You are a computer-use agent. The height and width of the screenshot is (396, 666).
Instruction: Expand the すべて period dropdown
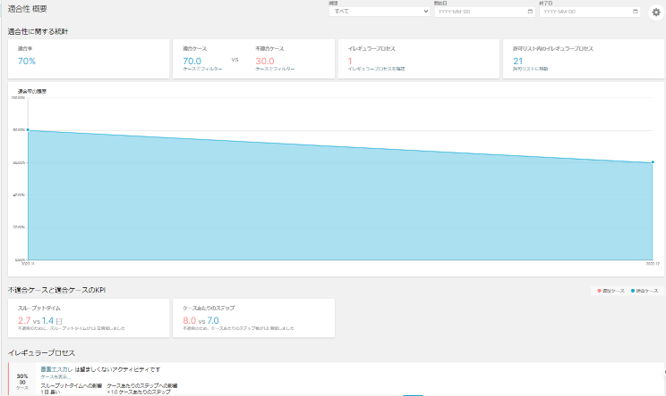tap(379, 11)
